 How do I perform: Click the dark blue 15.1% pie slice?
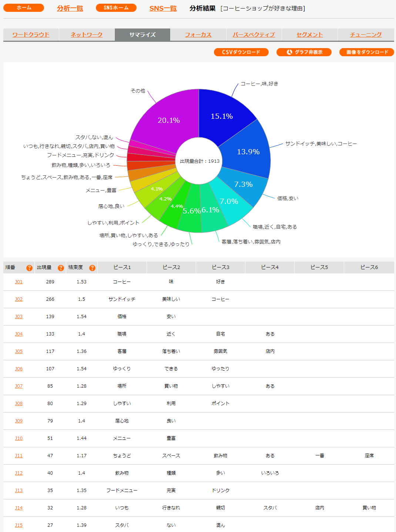[222, 115]
